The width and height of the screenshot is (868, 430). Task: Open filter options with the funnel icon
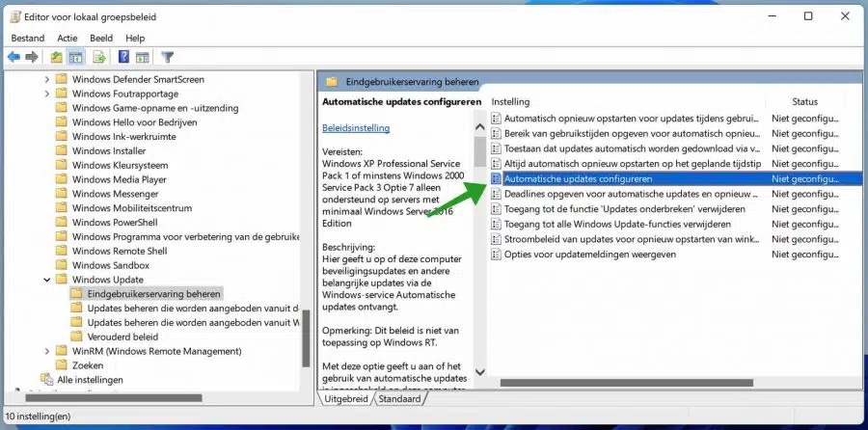click(167, 57)
